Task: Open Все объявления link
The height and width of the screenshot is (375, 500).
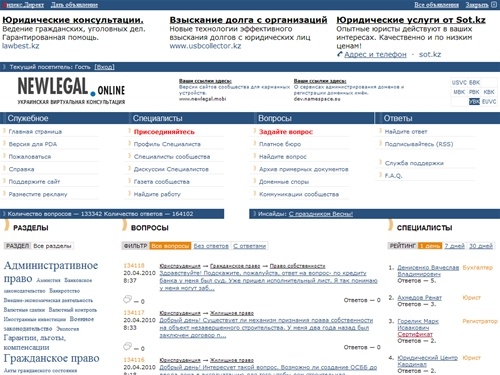Action: (436, 5)
